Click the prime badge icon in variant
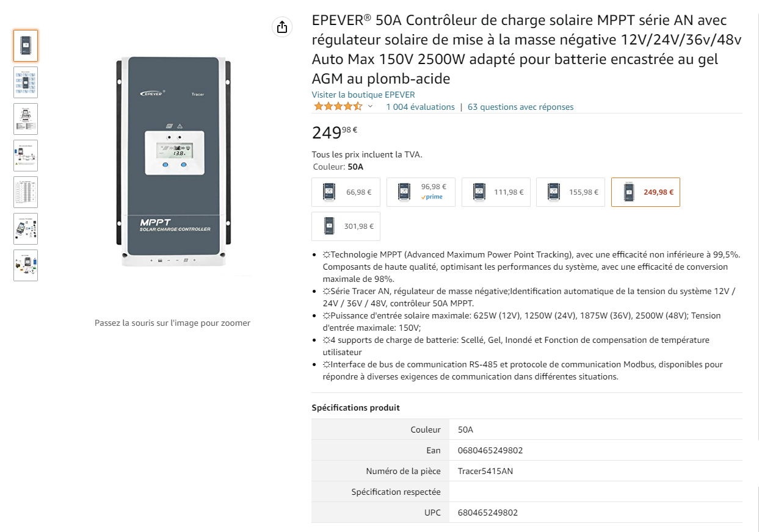 [432, 197]
